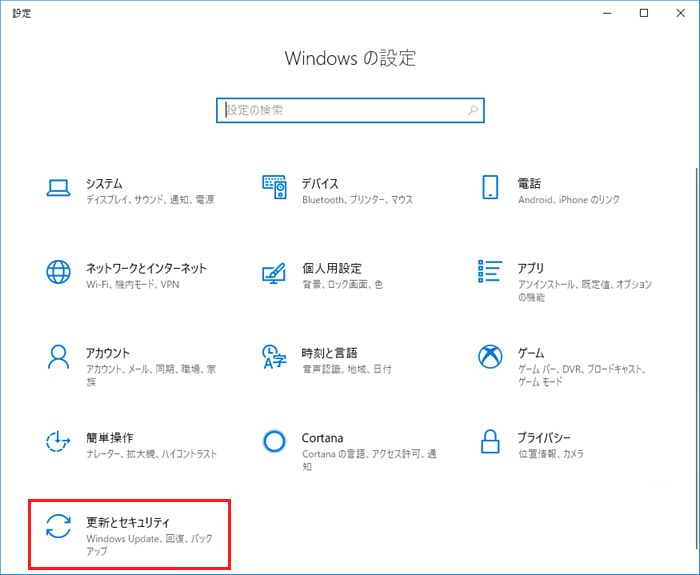Click the 位置情報, カメラ description
The width and height of the screenshot is (700, 575).
pos(551,454)
